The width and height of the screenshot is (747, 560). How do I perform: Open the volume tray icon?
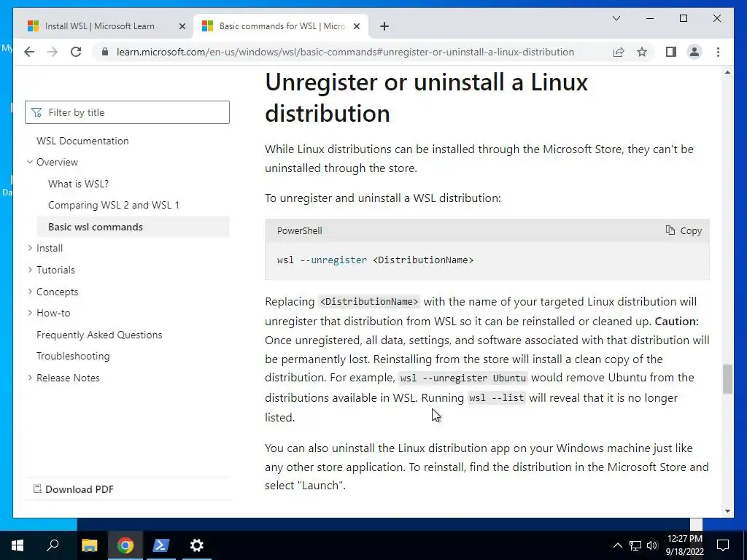tap(652, 545)
